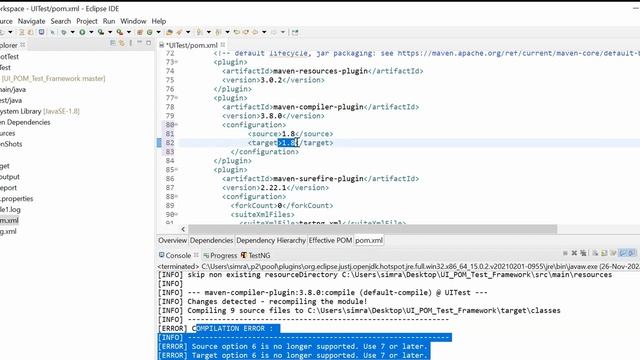Open the Back history dropdown arrow
This screenshot has width=640, height=360.
pyautogui.click(x=264, y=32)
